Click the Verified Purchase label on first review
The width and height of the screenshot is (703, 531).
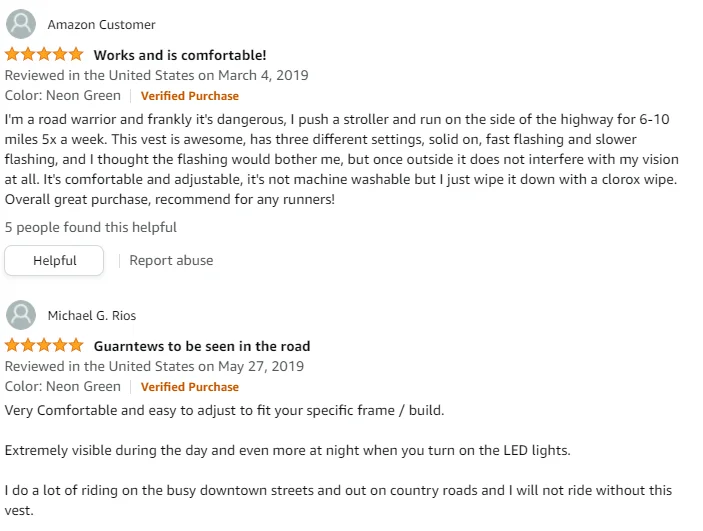point(189,96)
